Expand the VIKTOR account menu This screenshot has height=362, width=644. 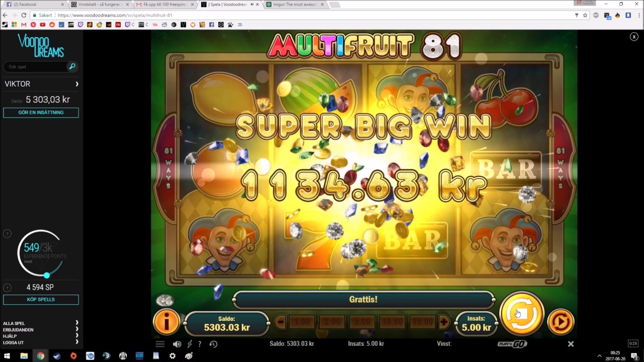[41, 84]
